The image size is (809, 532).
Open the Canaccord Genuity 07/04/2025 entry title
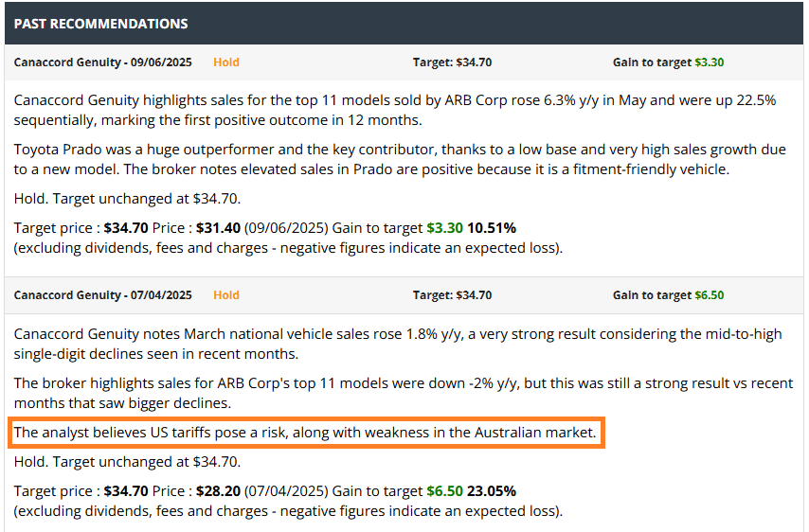click(102, 295)
